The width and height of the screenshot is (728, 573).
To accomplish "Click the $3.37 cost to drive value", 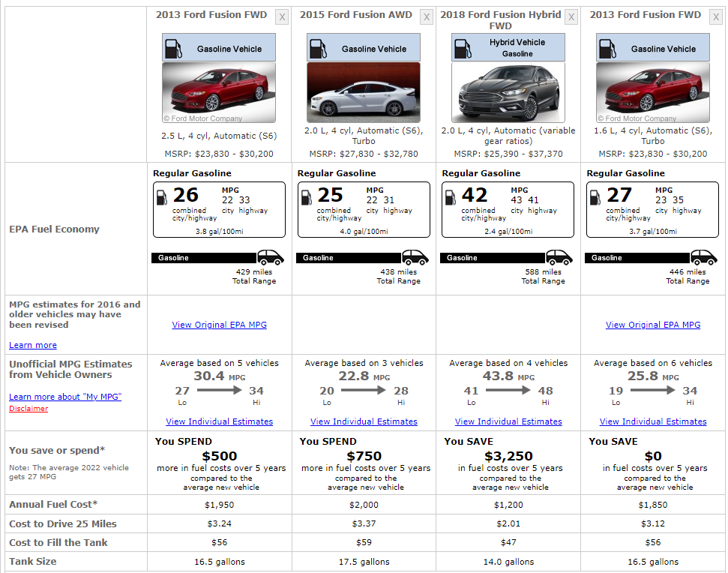I will [364, 523].
